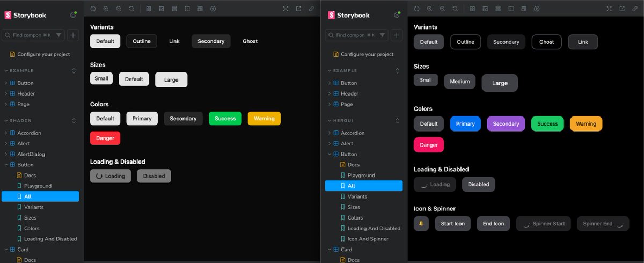The image size is (644, 263).
Task: Expand all items beside EXAMPLE in shadcn Storybook
Action: [x=74, y=70]
